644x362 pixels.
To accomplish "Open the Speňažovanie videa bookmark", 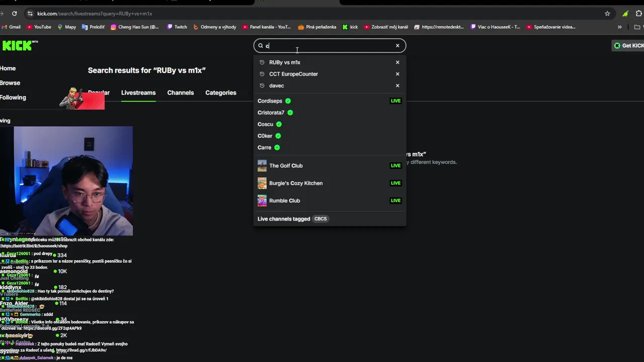I will pos(551,27).
